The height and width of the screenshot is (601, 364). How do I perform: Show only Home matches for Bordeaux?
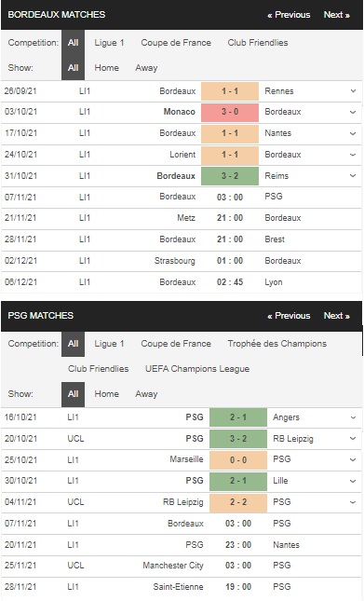106,68
